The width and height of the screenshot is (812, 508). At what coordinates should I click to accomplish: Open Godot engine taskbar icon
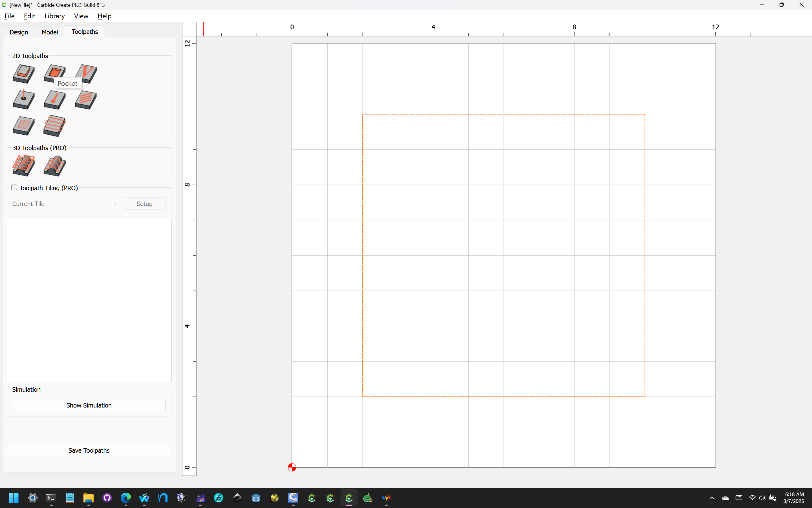point(256,498)
